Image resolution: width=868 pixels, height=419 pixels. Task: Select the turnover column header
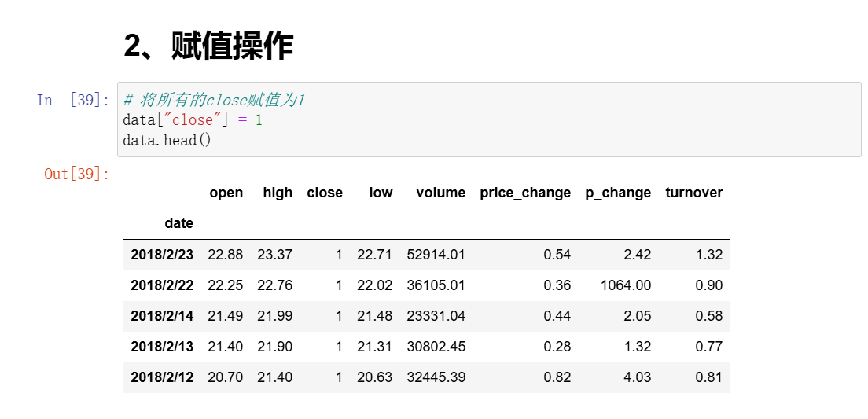(694, 193)
